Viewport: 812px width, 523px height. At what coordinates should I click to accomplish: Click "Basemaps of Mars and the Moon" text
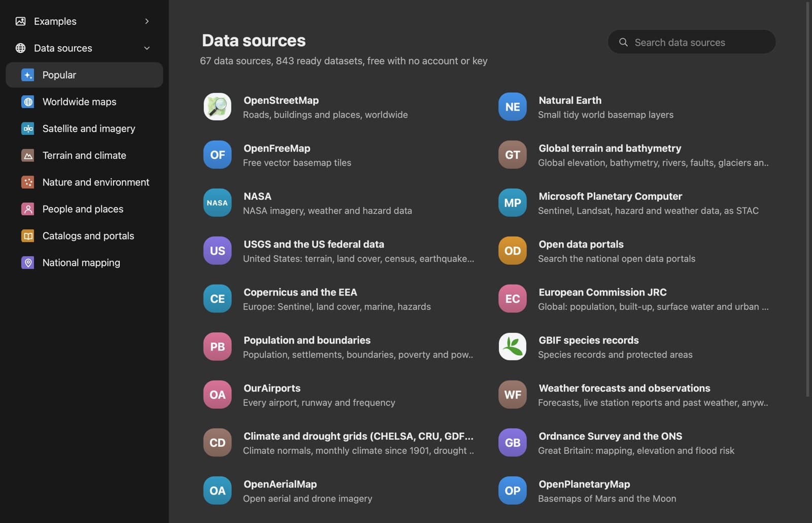[x=607, y=499]
